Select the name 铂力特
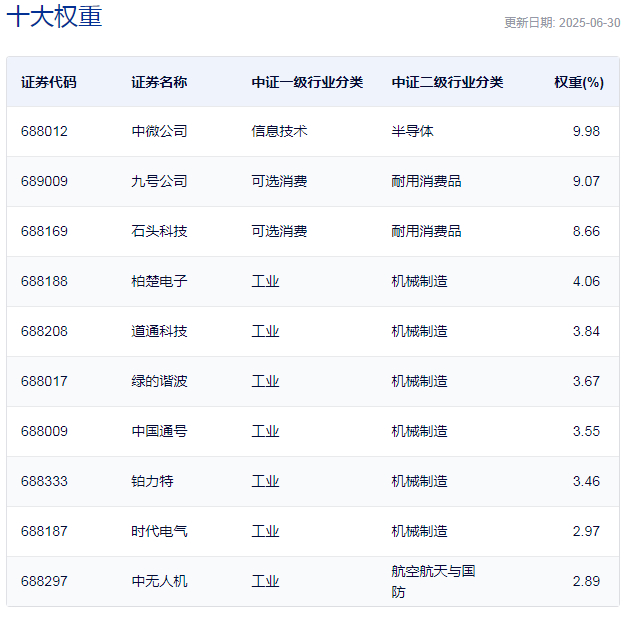The width and height of the screenshot is (632, 618). click(x=152, y=481)
